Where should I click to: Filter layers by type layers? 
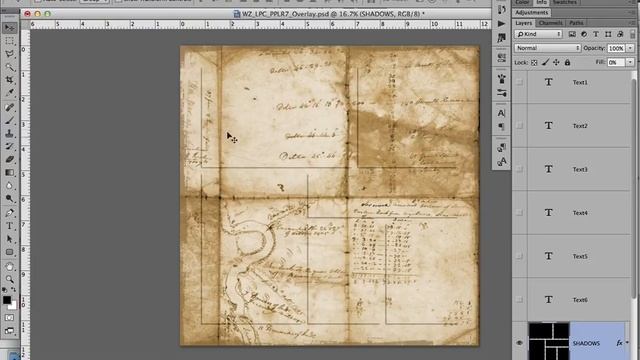[x=596, y=34]
